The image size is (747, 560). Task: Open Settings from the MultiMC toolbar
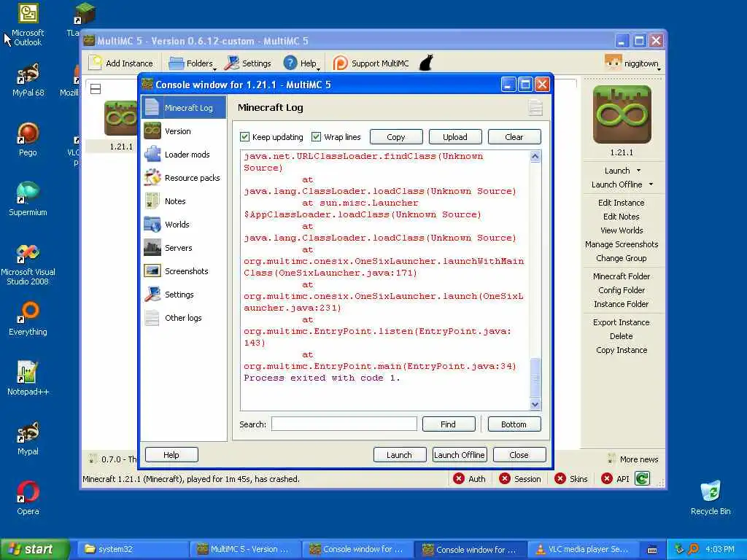pos(248,63)
